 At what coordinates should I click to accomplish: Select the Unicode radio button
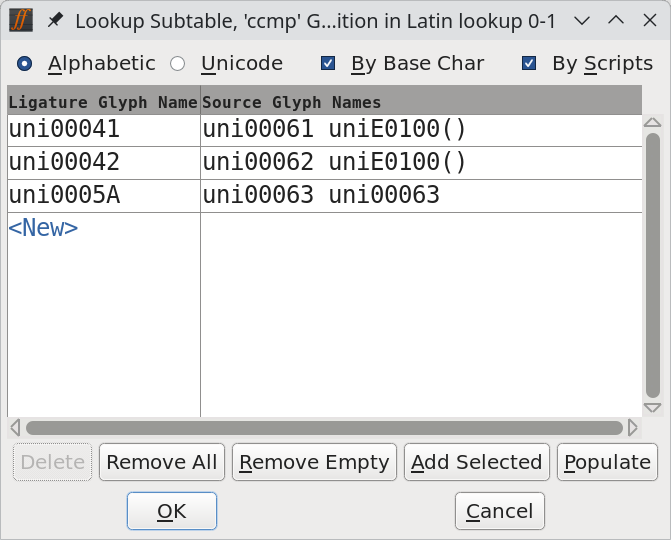(x=178, y=64)
